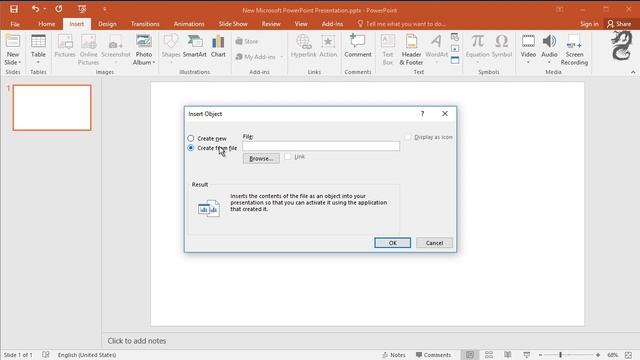Viewport: 640px width, 360px height.
Task: Confirm with the OK button
Action: 392,243
